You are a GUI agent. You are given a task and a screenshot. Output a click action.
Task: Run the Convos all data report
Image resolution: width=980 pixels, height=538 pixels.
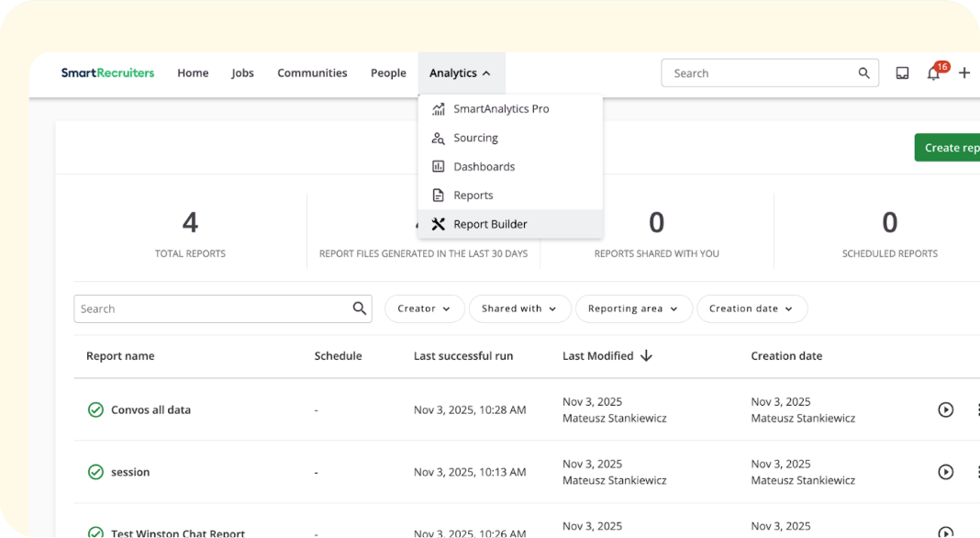945,409
